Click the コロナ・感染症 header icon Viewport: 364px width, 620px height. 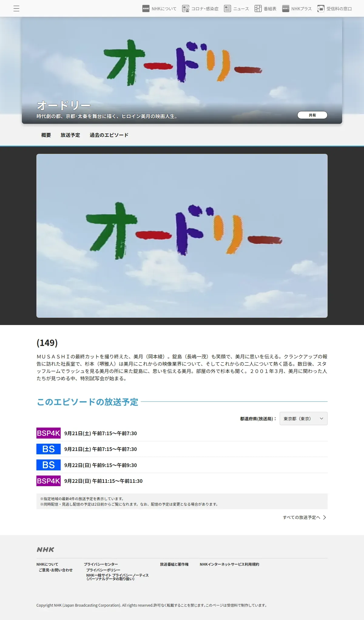click(186, 8)
